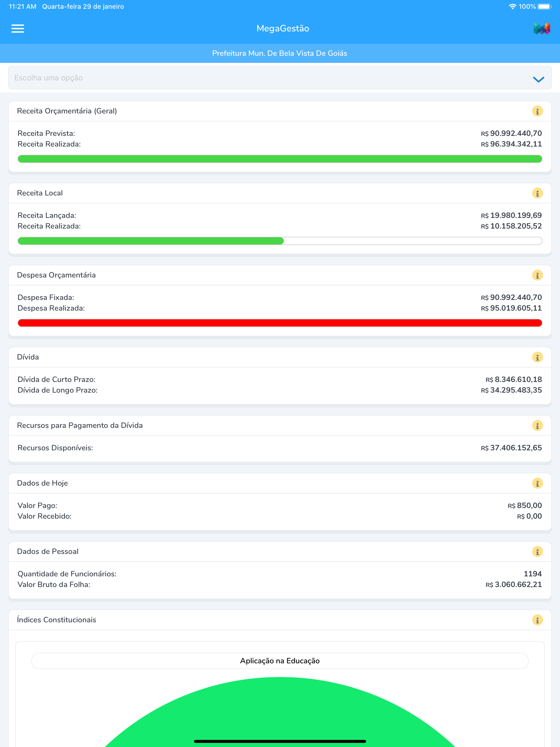Tap the 'Dados de Pessoal' card title
This screenshot has height=747, width=560.
48,552
